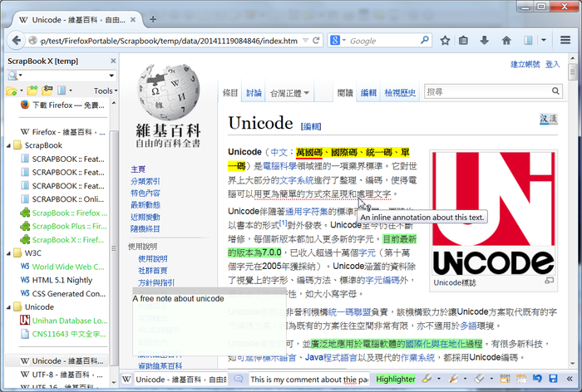Click the blue undo arrow icon
This screenshot has width=582, height=392.
coord(537,379)
